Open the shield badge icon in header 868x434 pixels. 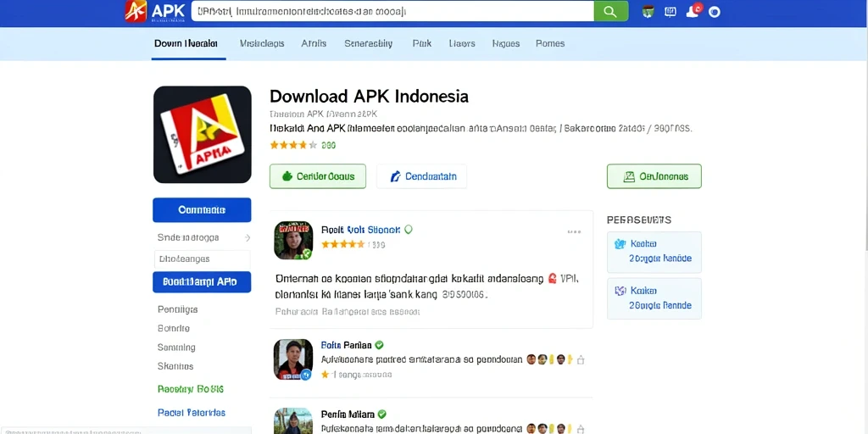[x=648, y=12]
